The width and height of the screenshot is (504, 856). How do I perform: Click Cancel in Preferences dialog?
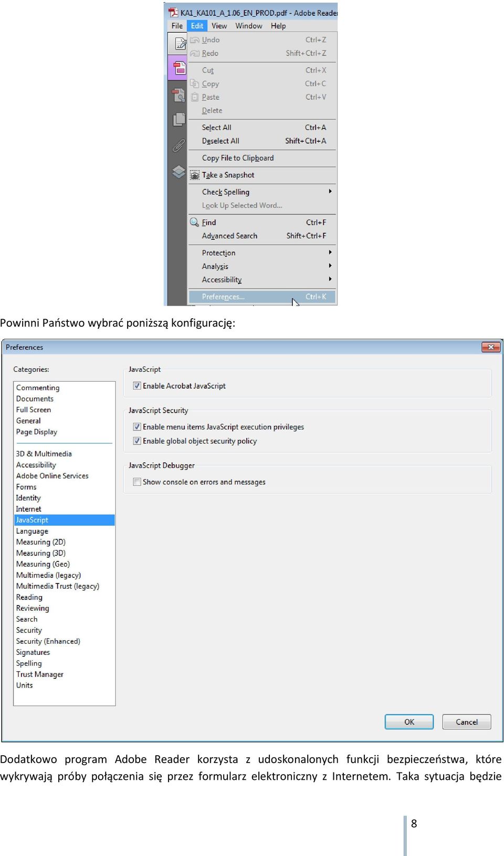(467, 722)
